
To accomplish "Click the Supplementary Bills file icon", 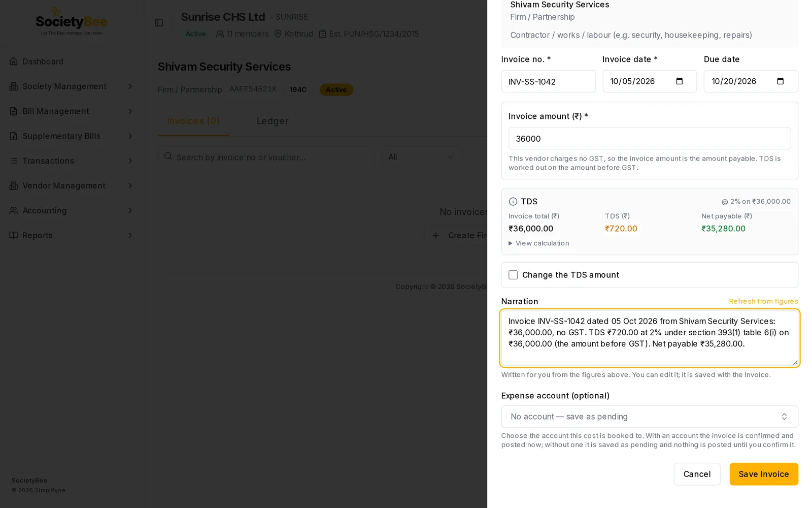I will pos(14,136).
